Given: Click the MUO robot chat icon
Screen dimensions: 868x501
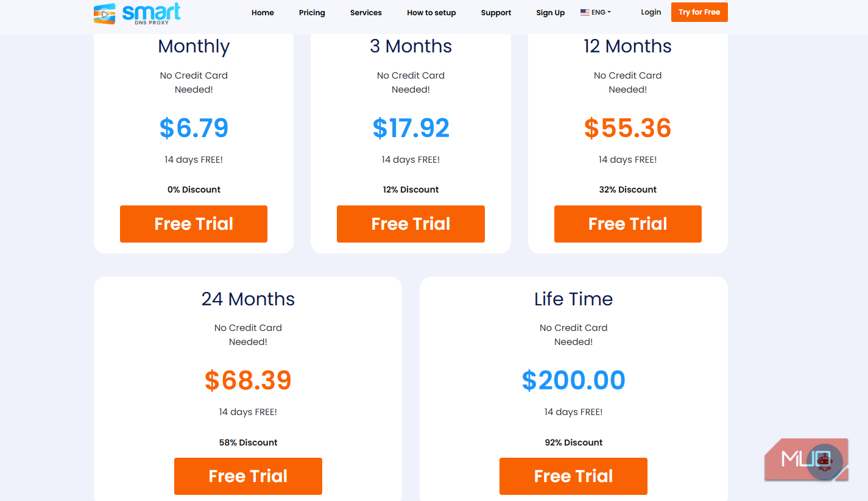Looking at the screenshot, I should pos(824,462).
